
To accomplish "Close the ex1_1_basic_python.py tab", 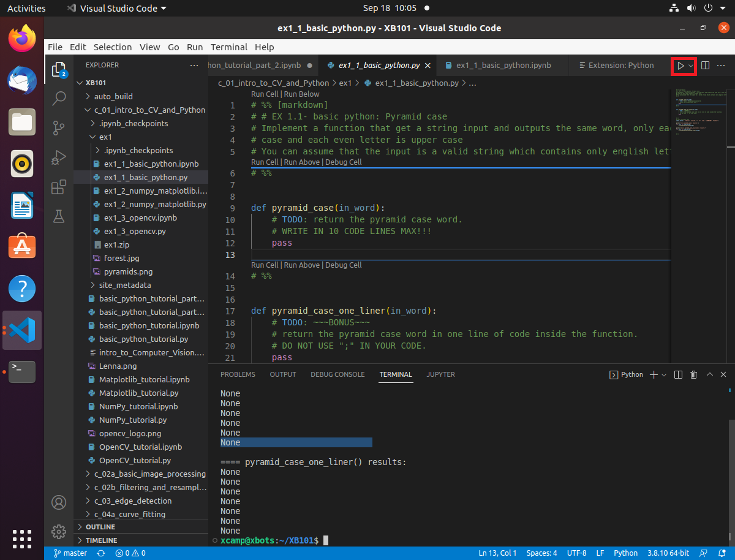I will coord(427,65).
